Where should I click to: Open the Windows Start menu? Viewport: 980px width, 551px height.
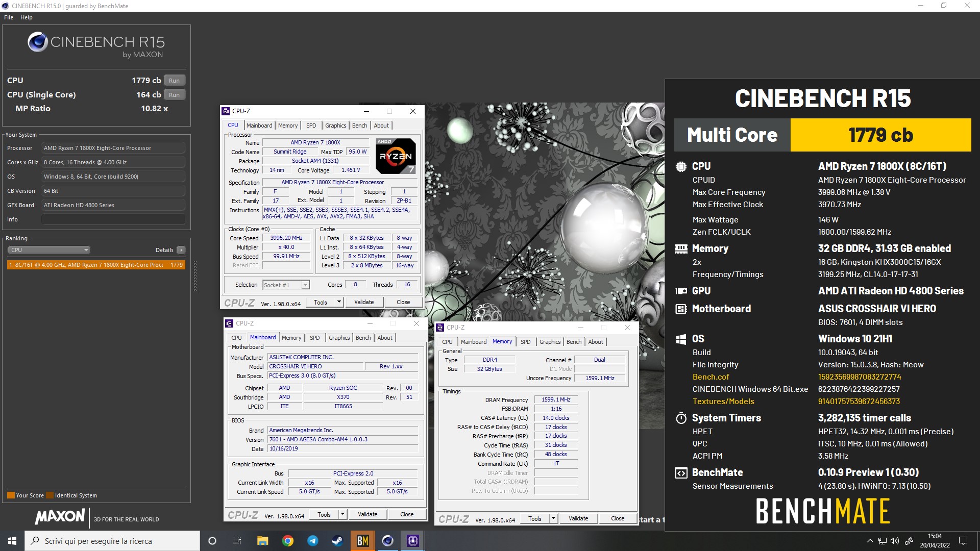[x=12, y=541]
